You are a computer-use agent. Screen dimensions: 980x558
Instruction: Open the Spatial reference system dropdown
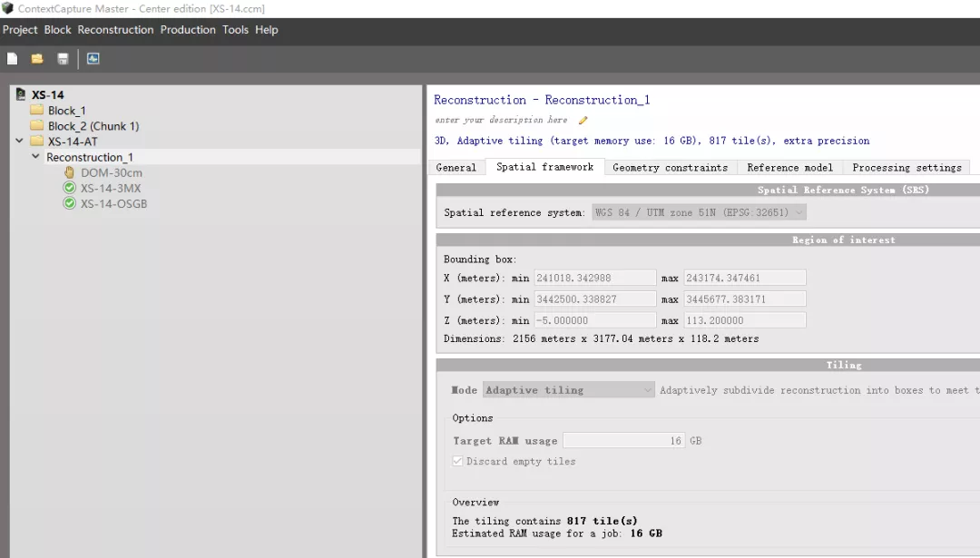699,212
